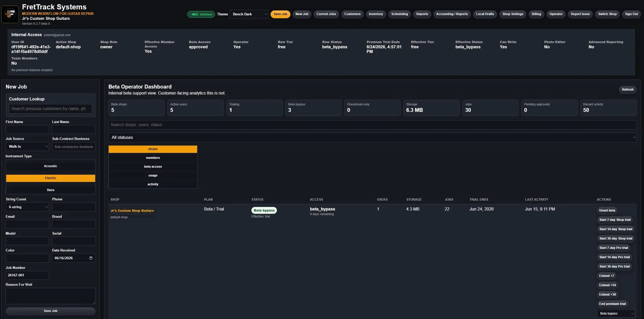Focus the Last Name input

(x=74, y=130)
